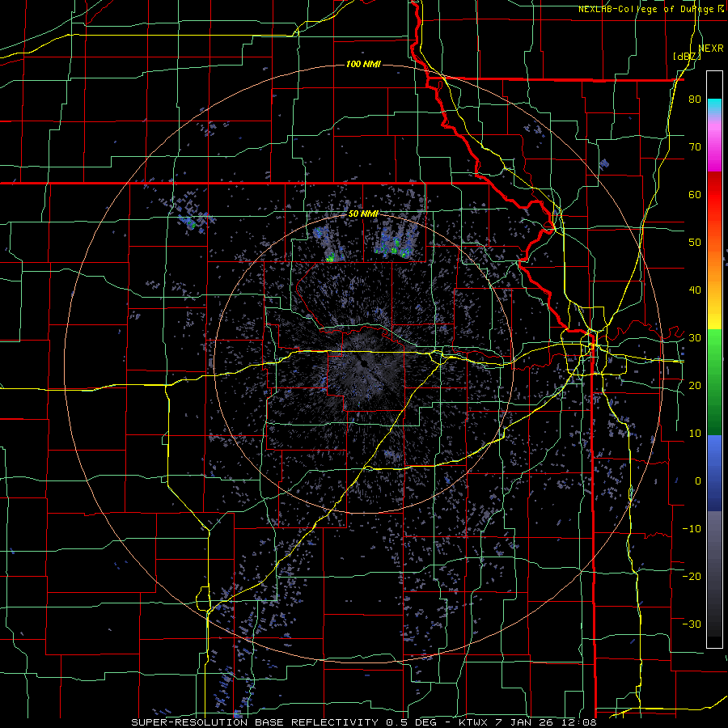The width and height of the screenshot is (728, 728).
Task: Click the 20 value on the dBZ scale
Action: 695,385
